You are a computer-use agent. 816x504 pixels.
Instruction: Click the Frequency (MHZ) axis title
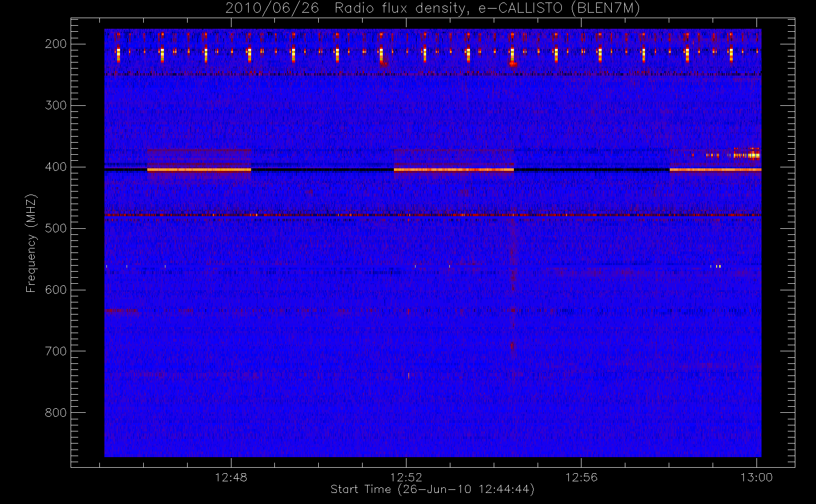pyautogui.click(x=31, y=243)
